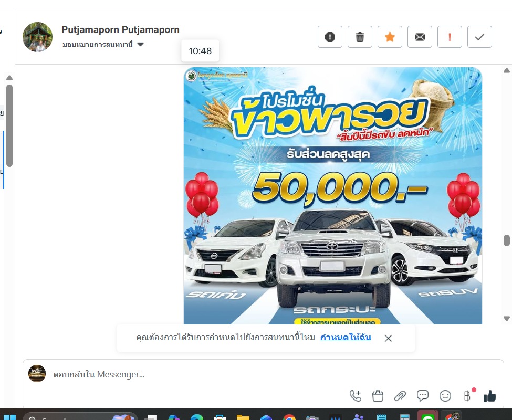Open saved replies speech bubble icon
Image resolution: width=512 pixels, height=420 pixels.
(423, 396)
